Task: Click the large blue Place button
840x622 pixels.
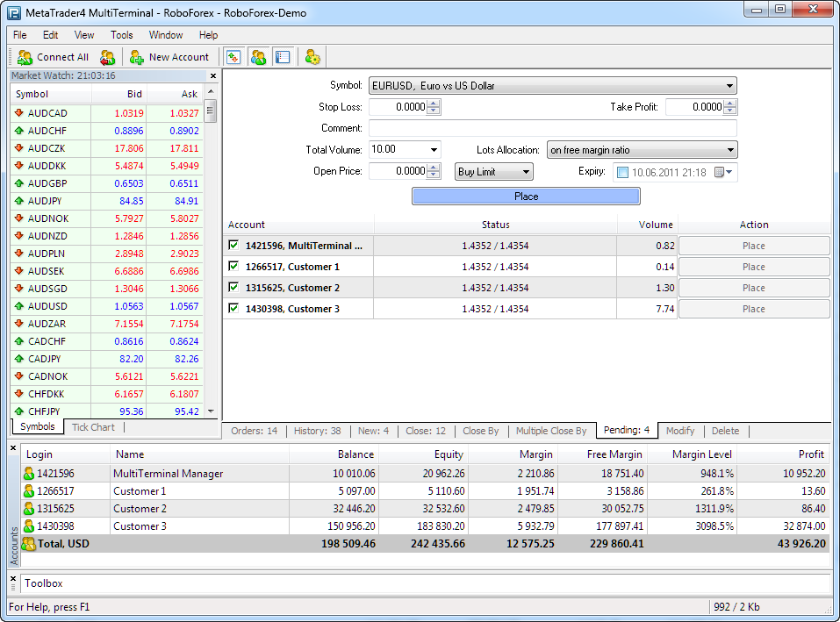Action: click(526, 197)
